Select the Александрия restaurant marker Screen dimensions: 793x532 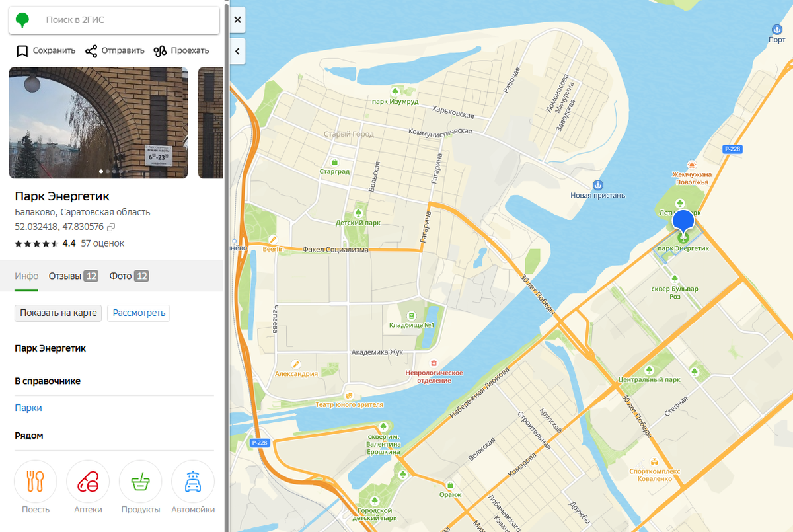coord(296,364)
